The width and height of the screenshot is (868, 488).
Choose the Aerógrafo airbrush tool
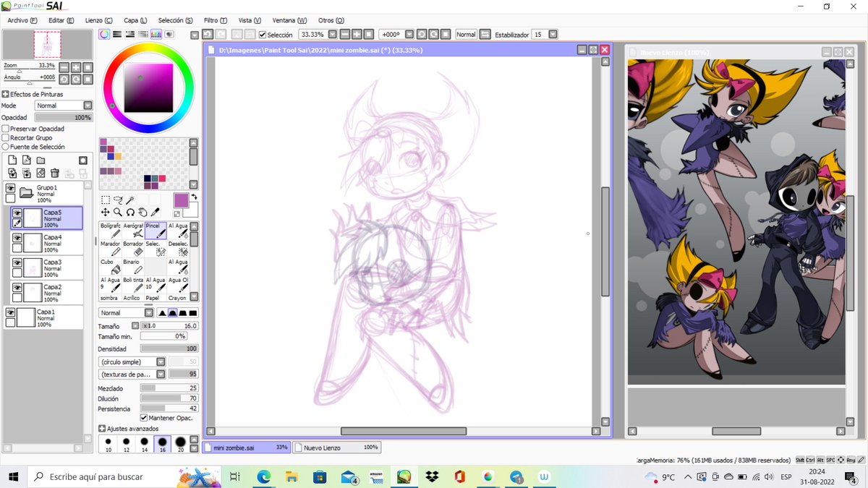pos(133,230)
